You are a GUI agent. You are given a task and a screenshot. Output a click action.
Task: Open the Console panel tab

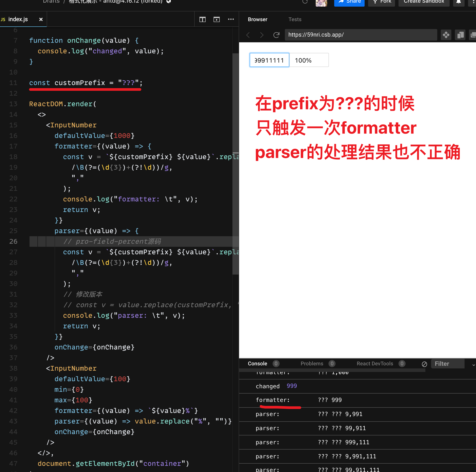257,364
